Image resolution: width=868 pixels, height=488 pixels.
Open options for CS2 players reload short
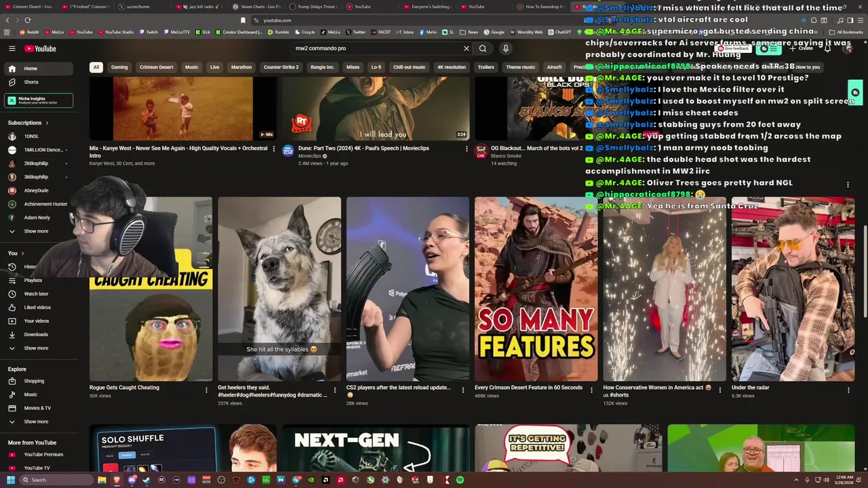pyautogui.click(x=463, y=390)
